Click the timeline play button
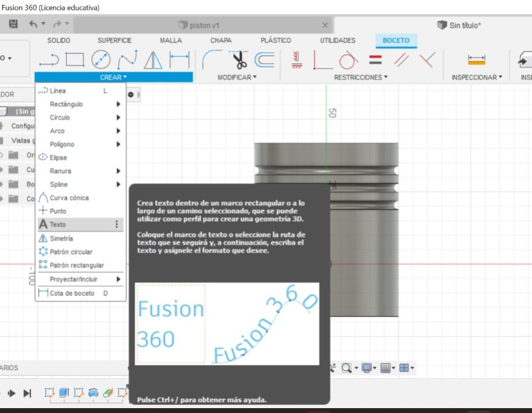This screenshot has height=413, width=532. click(x=12, y=394)
